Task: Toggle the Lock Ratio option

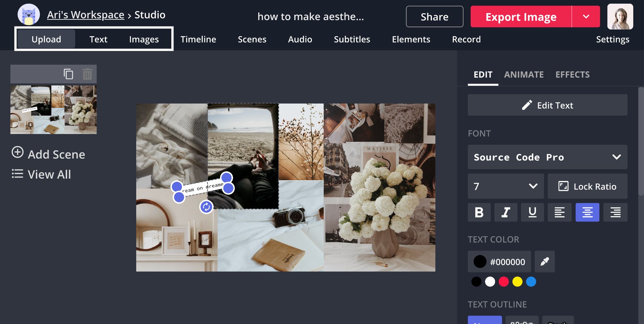Action: [x=587, y=186]
